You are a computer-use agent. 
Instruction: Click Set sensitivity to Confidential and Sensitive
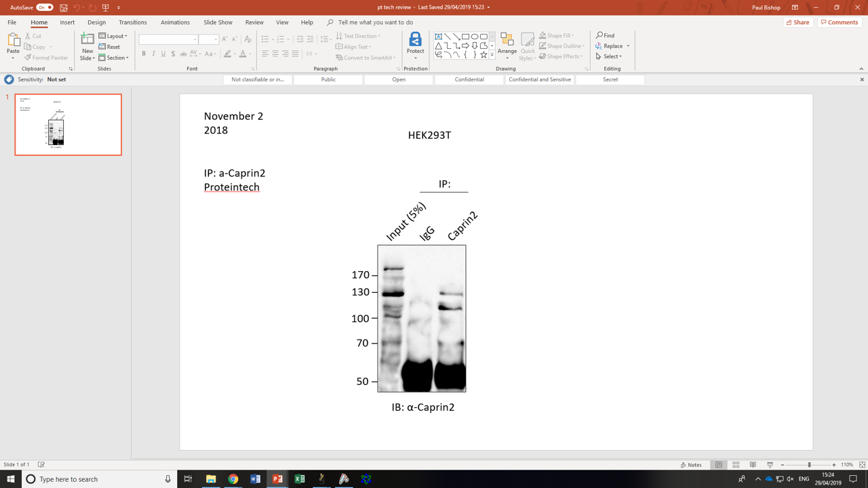tap(540, 79)
